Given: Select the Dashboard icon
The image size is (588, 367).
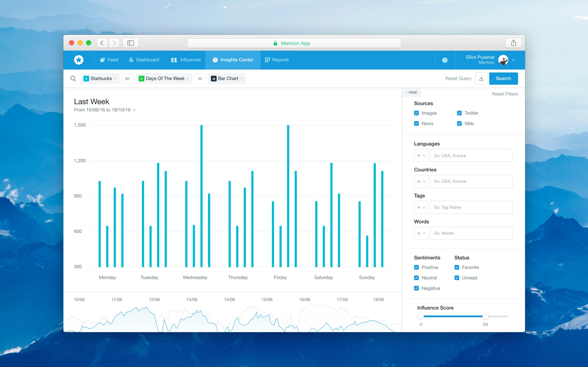Looking at the screenshot, I should point(131,60).
